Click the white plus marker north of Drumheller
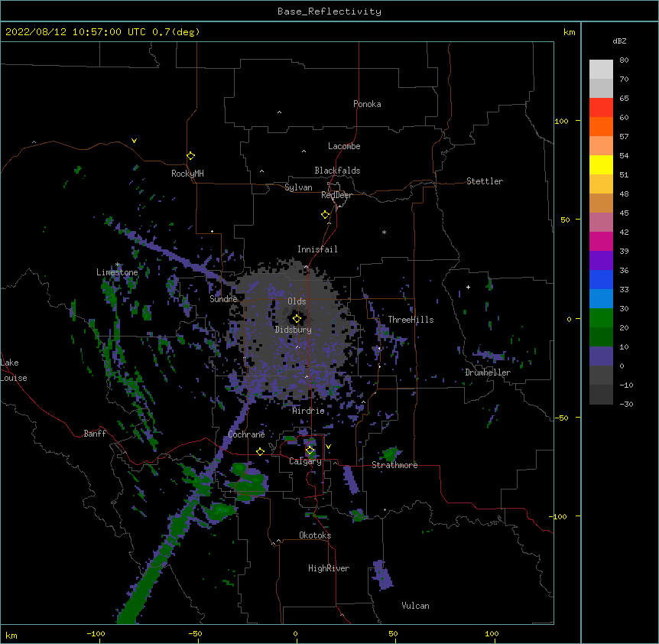The height and width of the screenshot is (644, 659). pyautogui.click(x=468, y=287)
